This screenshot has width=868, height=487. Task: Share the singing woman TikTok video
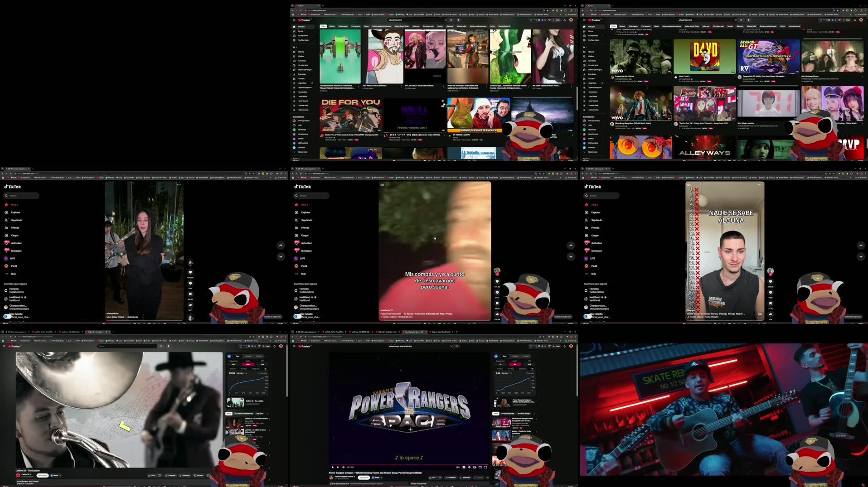point(190,305)
